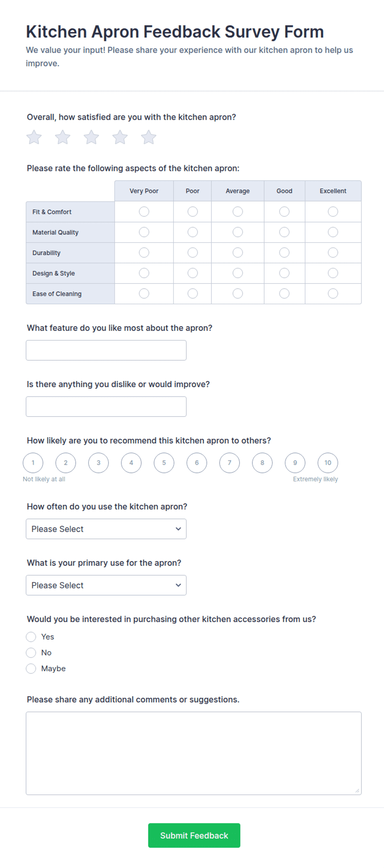
Task: Open the how often you use dropdown
Action: 106,529
